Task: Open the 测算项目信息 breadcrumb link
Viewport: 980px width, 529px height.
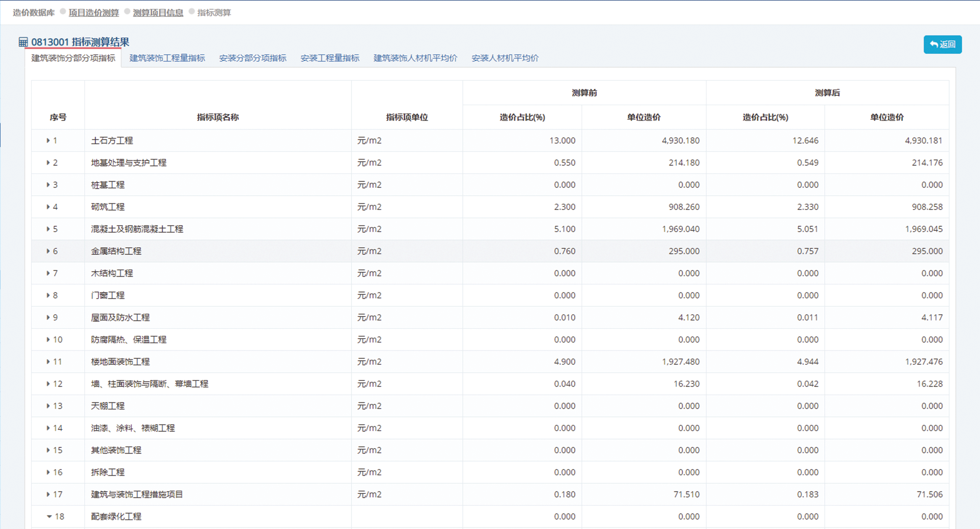Action: [x=158, y=12]
